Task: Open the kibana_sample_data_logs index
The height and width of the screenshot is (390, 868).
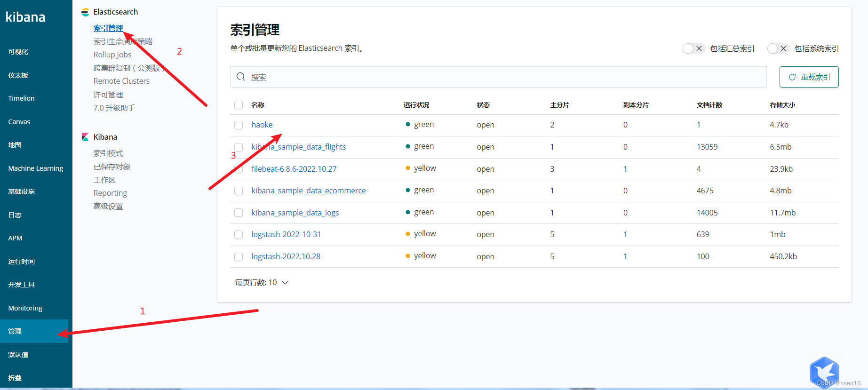Action: tap(295, 213)
